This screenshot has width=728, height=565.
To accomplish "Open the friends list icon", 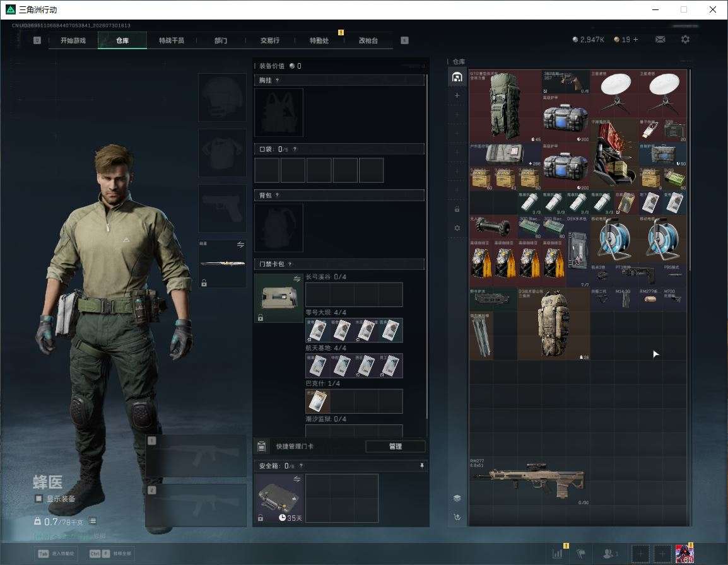I will 609,554.
